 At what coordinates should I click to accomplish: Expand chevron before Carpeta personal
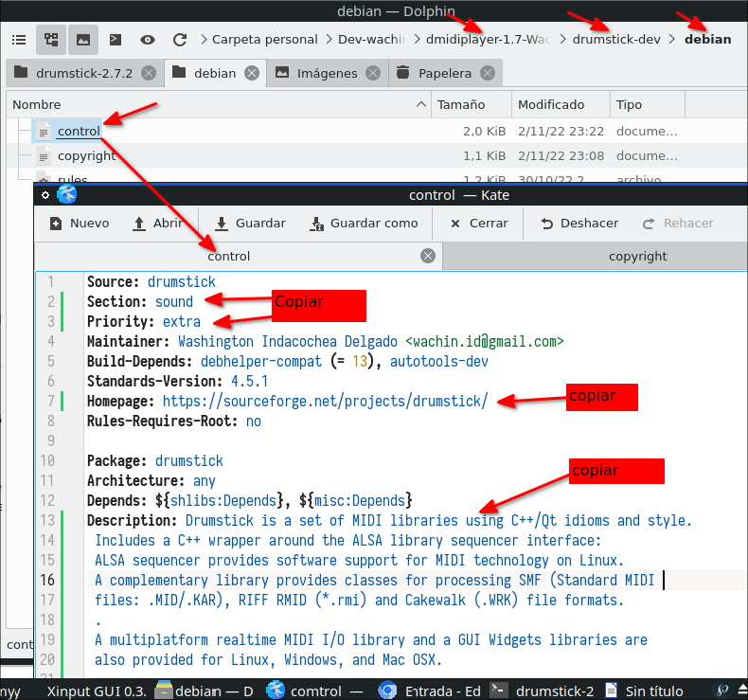pyautogui.click(x=205, y=39)
